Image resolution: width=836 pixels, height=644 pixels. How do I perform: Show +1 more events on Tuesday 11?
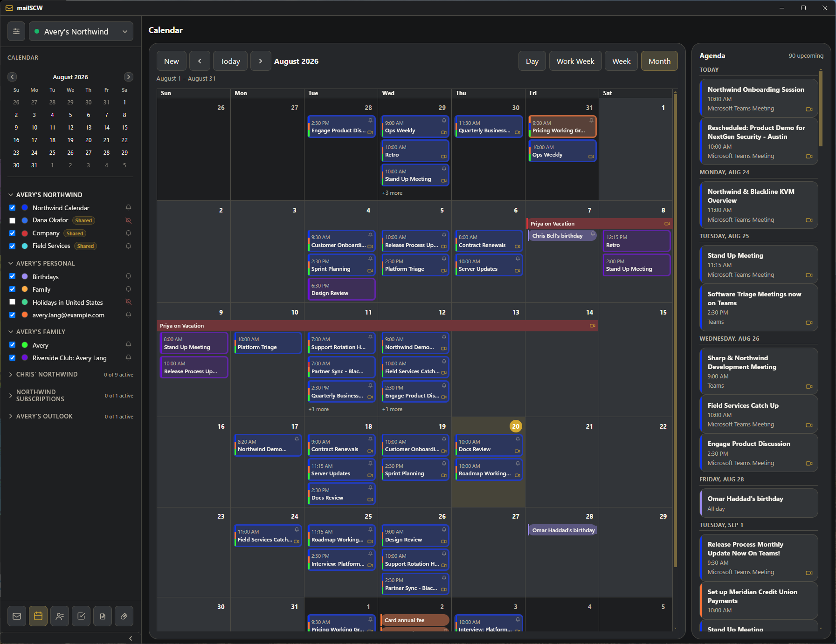pos(318,409)
